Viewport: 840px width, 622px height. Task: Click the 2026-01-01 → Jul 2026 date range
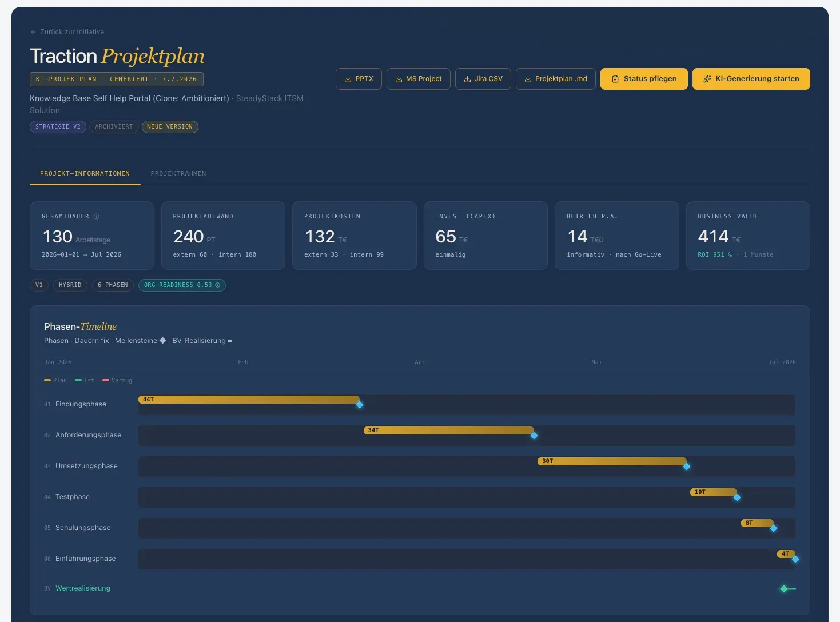81,254
